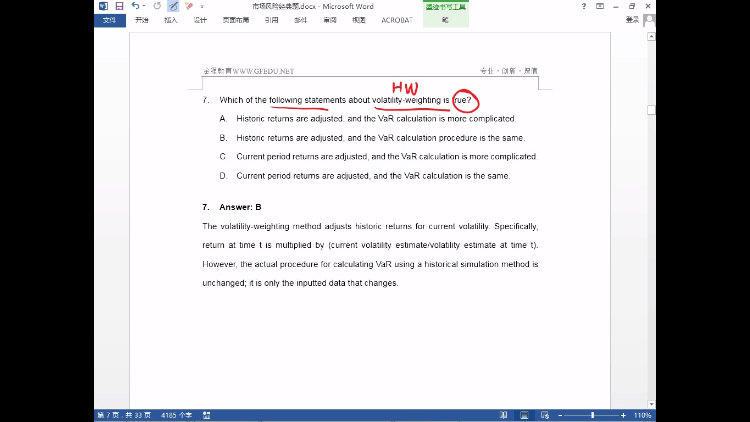Open the undo history dropdown arrow
750x422 pixels.
(x=144, y=6)
